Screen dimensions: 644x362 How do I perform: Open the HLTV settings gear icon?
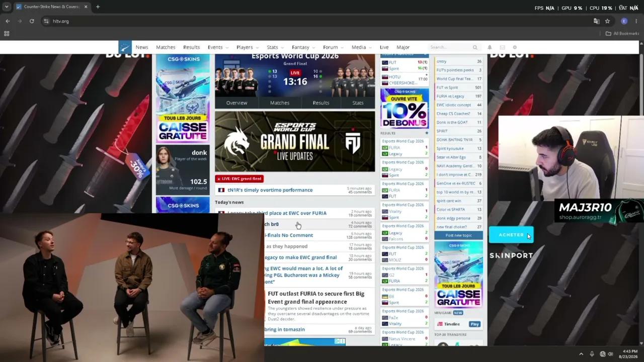click(x=514, y=47)
